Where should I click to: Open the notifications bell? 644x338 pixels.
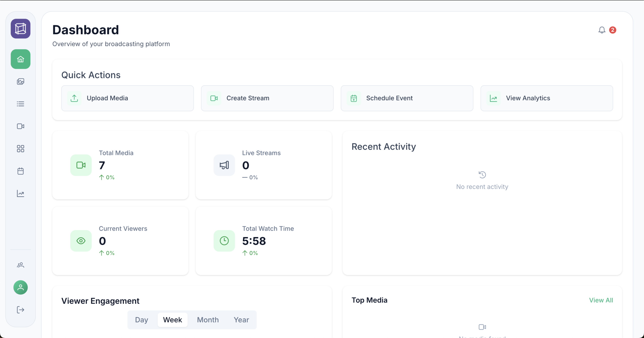[x=602, y=30]
